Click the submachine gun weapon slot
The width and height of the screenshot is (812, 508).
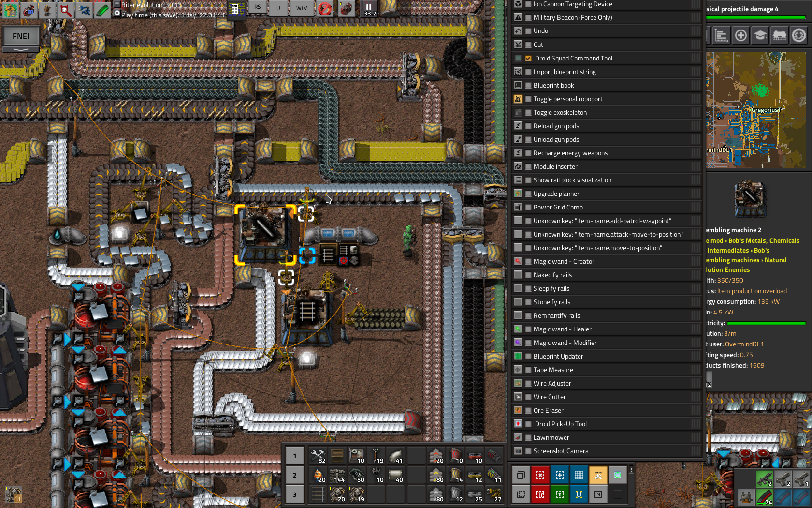point(765,478)
